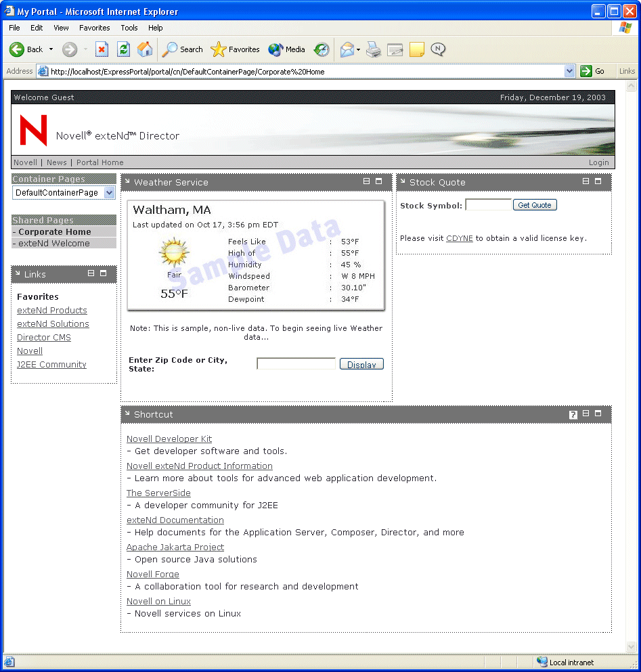Open the Back history dropdown arrow
This screenshot has height=672, width=641.
(51, 49)
